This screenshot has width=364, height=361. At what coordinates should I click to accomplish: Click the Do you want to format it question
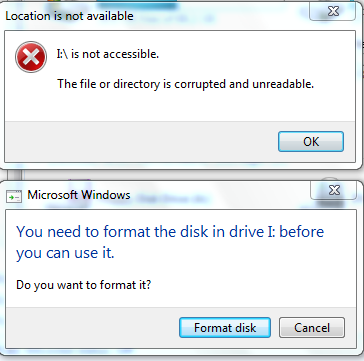coord(84,285)
